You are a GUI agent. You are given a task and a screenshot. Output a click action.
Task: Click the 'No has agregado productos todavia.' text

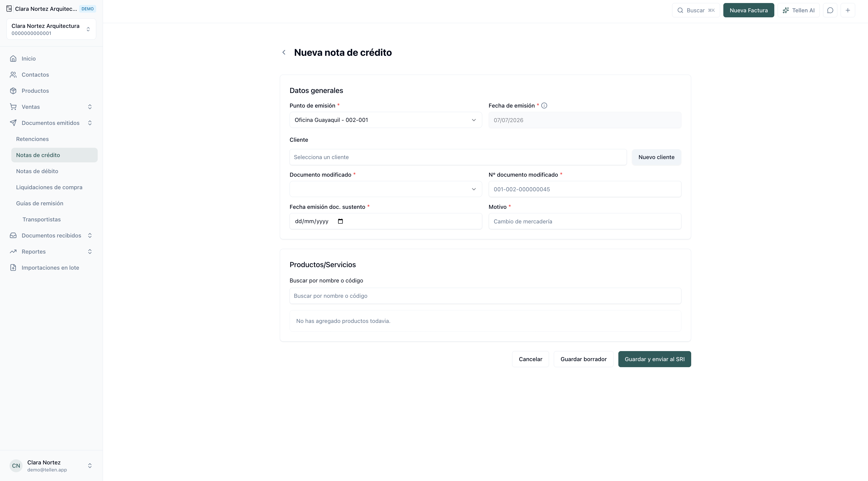click(x=343, y=321)
